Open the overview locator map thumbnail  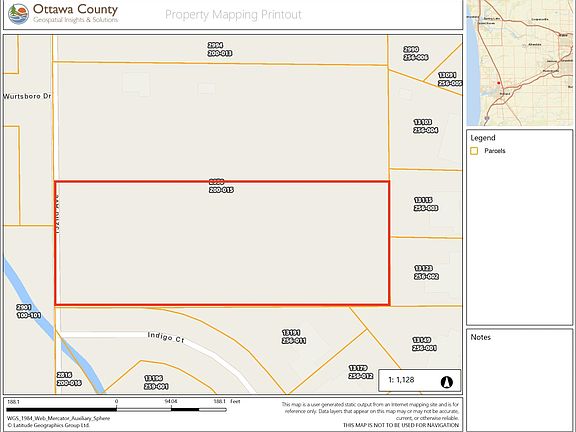click(519, 63)
